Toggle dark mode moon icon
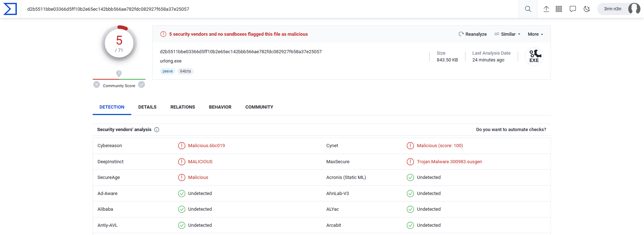The width and height of the screenshot is (644, 235). tap(587, 9)
